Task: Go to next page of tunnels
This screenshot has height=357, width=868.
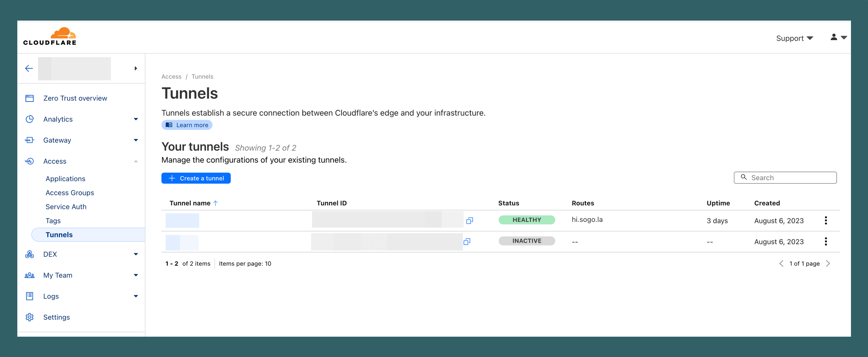Action: click(x=828, y=263)
